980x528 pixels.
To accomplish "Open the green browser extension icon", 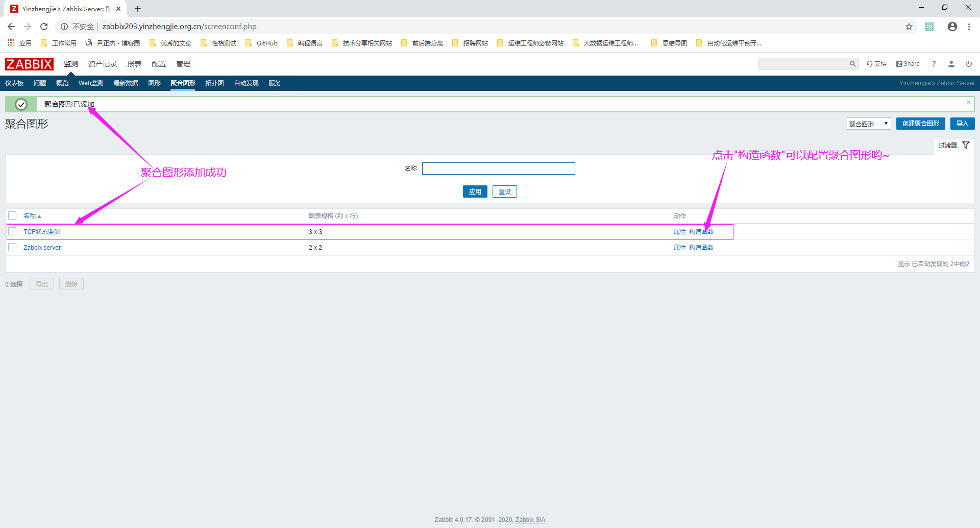I will pos(929,27).
